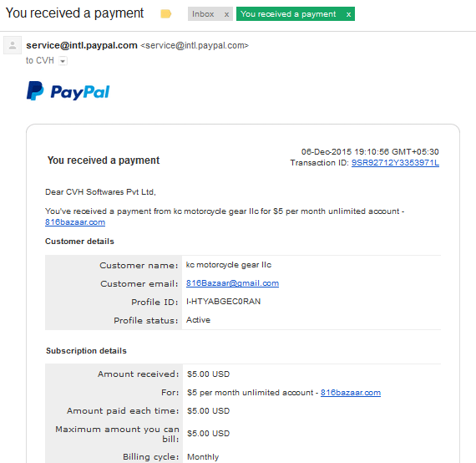Click the Subscription details heading
This screenshot has width=476, height=463.
(x=86, y=350)
